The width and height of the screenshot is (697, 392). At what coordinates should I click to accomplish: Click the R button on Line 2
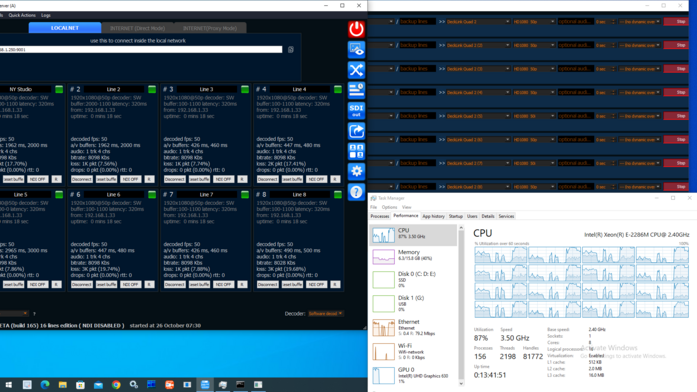(x=149, y=179)
